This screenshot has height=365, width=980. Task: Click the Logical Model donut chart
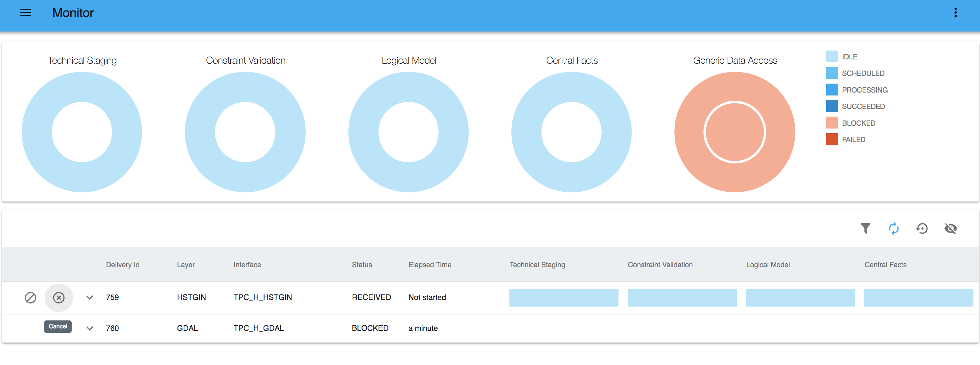[x=408, y=132]
